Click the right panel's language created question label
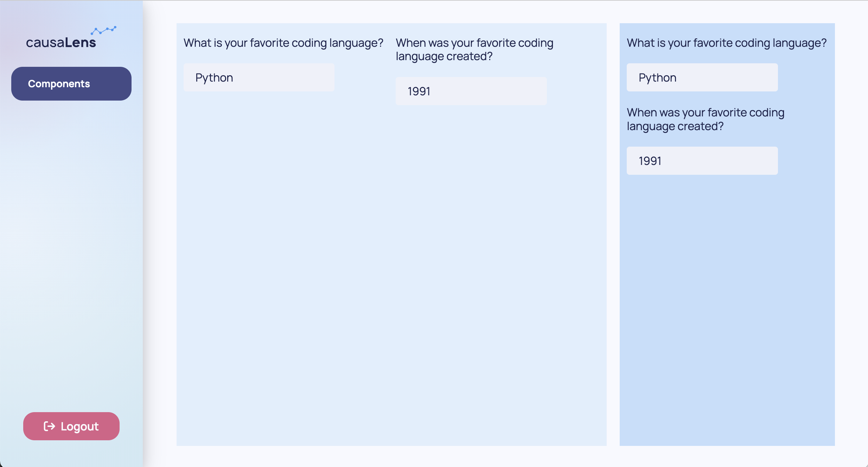Screen dimensions: 868x467 coord(706,119)
